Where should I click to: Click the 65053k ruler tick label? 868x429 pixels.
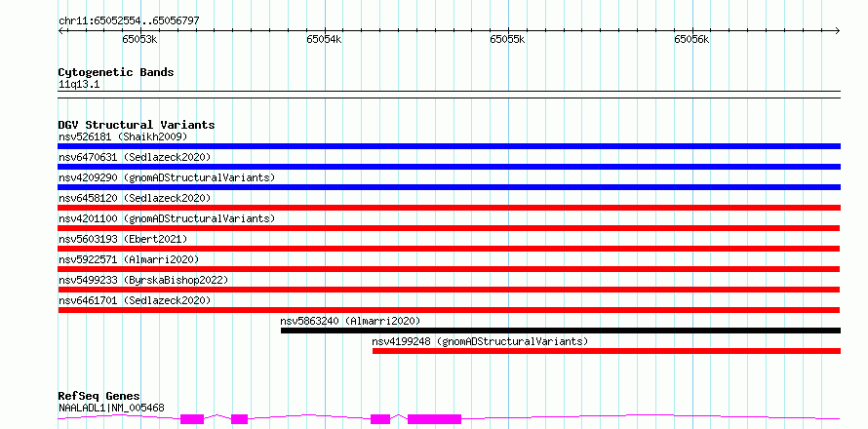coord(139,39)
